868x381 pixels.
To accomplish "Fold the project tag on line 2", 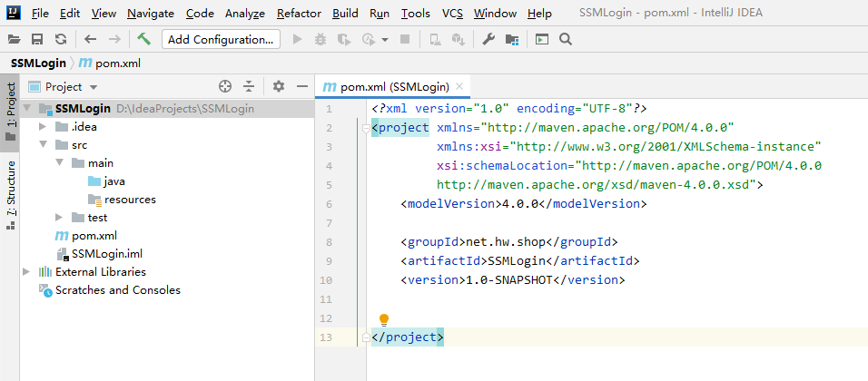I will point(365,128).
